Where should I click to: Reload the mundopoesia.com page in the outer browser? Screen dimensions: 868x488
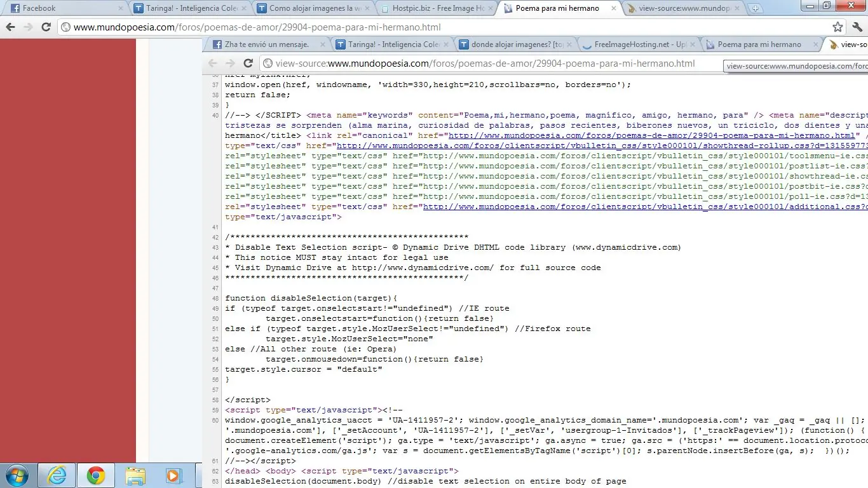(x=46, y=27)
